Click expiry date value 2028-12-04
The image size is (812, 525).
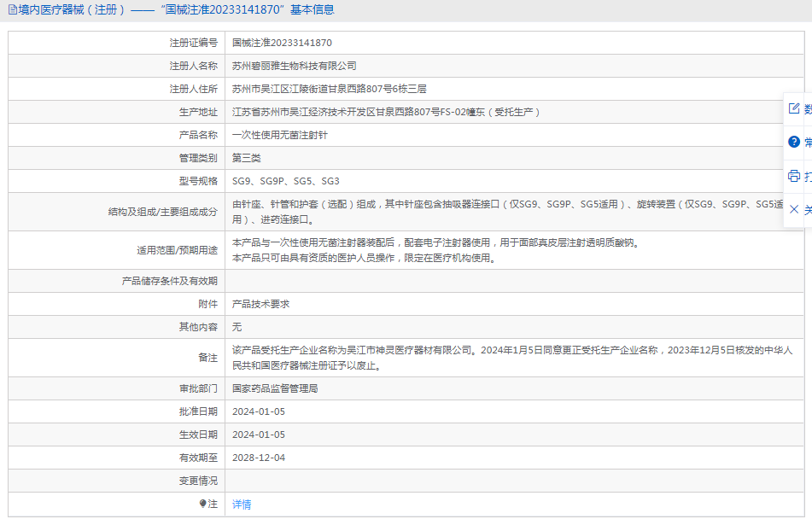click(x=259, y=458)
